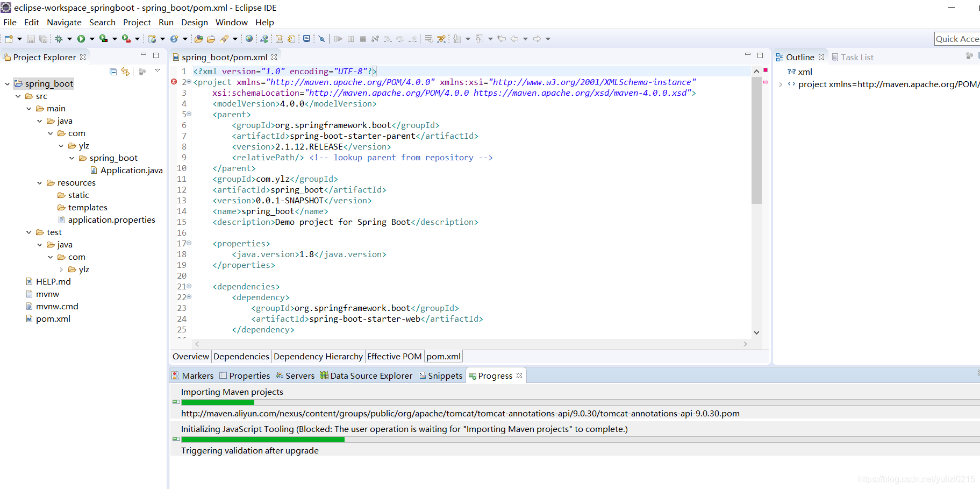Toggle fold marker on line 21 dependencies

coord(189,286)
